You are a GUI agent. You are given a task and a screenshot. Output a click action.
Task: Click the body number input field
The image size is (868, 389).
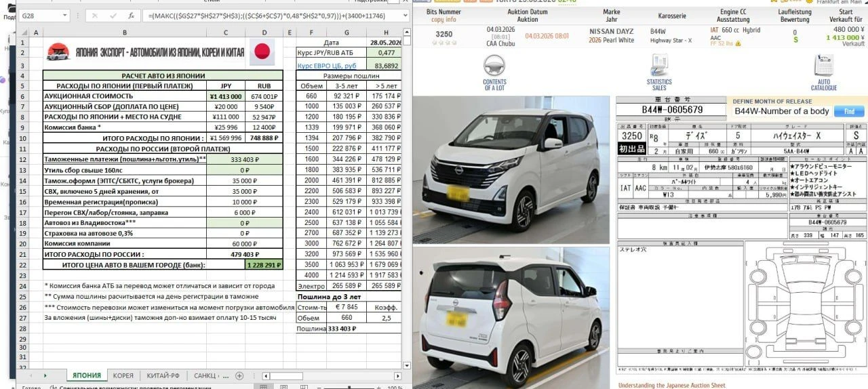[x=782, y=111]
